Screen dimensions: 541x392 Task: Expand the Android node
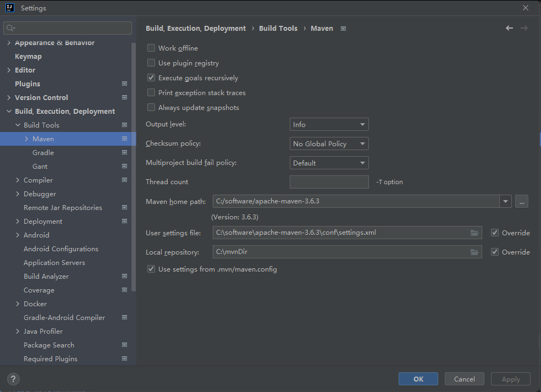point(18,235)
